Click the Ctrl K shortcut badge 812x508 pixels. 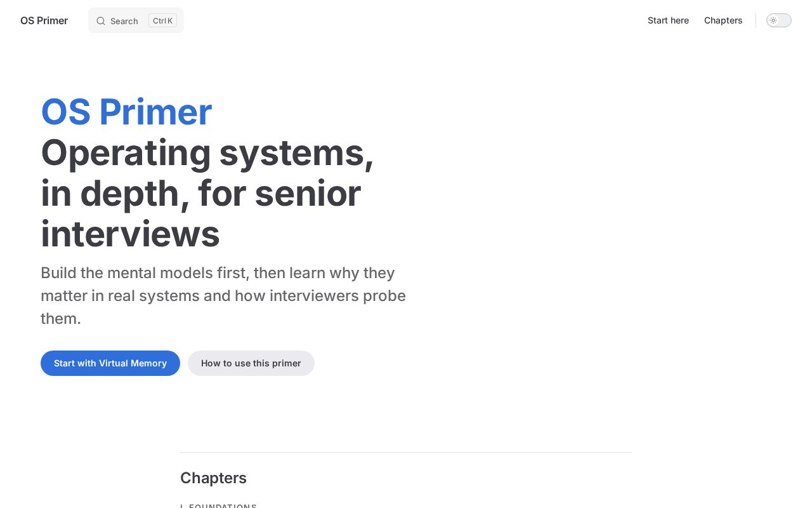pos(162,20)
